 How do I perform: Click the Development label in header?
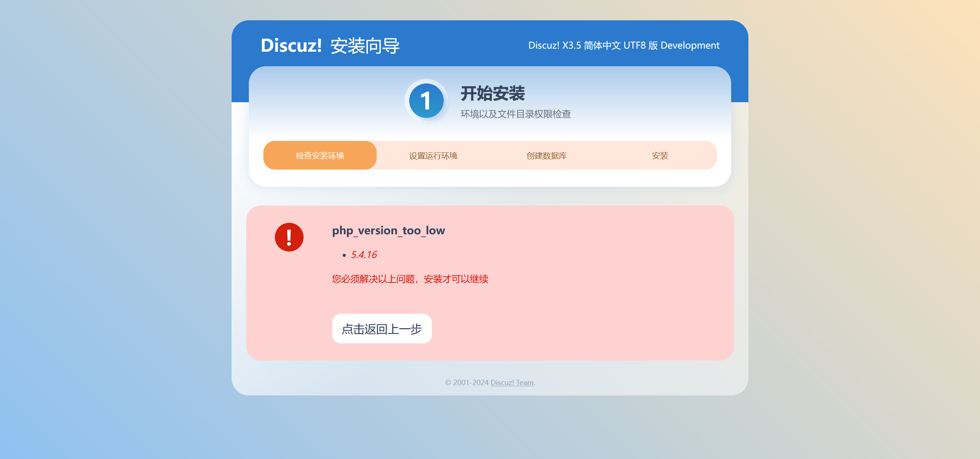[690, 46]
